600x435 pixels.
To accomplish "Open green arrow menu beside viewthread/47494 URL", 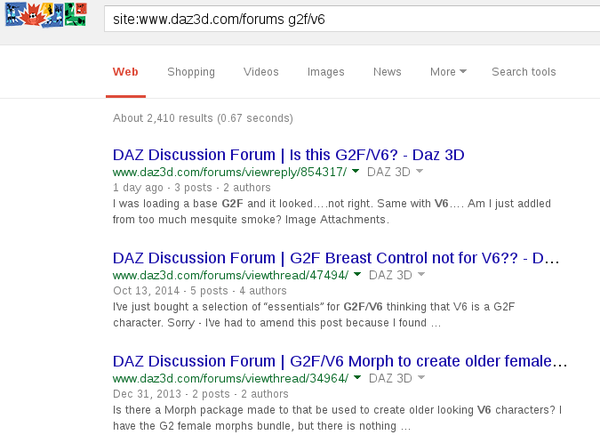I will click(x=357, y=274).
